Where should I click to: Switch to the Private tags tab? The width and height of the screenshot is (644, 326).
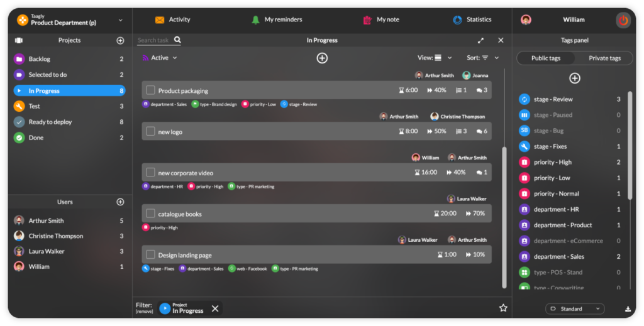(604, 58)
